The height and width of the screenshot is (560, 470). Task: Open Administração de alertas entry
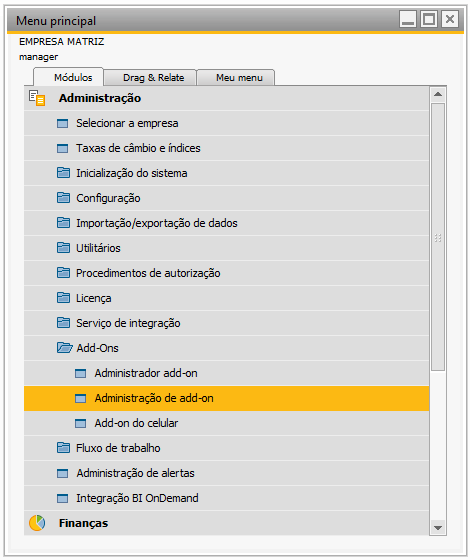pyautogui.click(x=135, y=473)
